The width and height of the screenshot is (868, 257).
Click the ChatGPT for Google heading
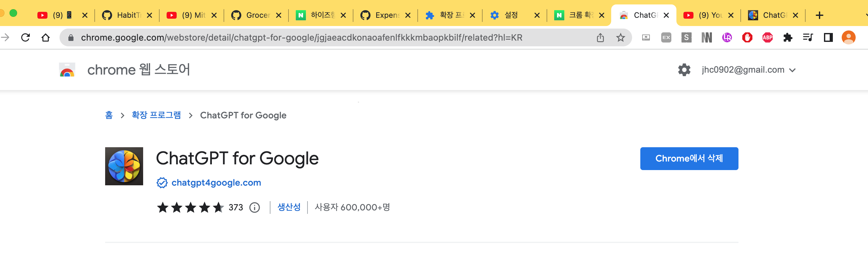click(237, 158)
